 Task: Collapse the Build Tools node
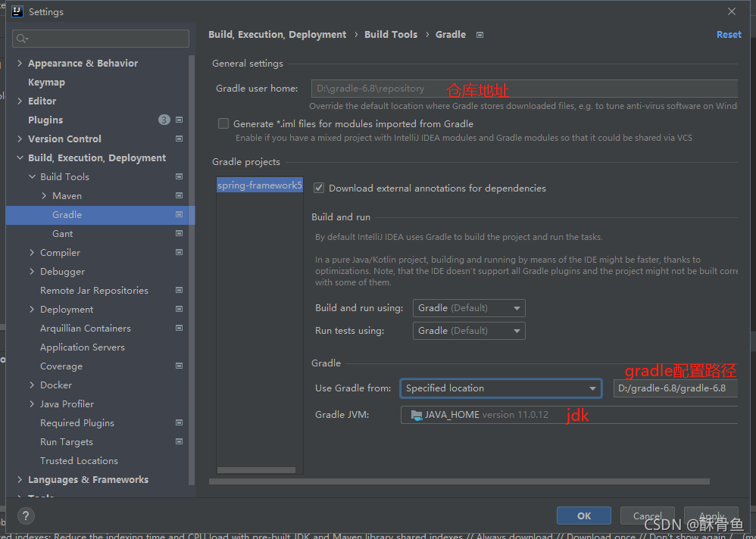(32, 177)
